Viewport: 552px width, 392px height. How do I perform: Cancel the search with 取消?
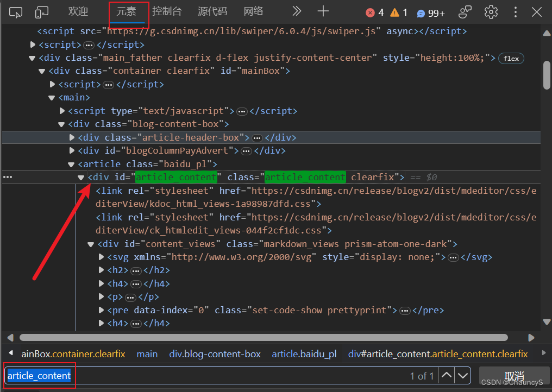(514, 376)
